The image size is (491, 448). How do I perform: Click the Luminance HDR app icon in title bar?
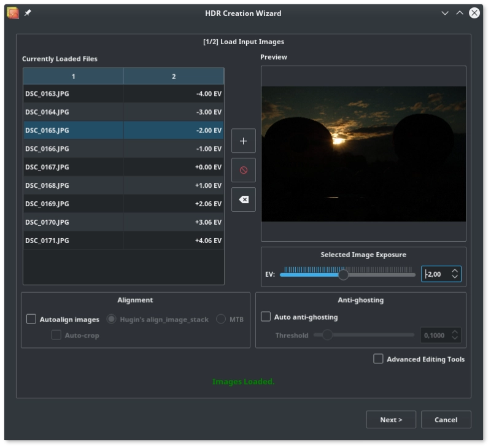click(13, 13)
